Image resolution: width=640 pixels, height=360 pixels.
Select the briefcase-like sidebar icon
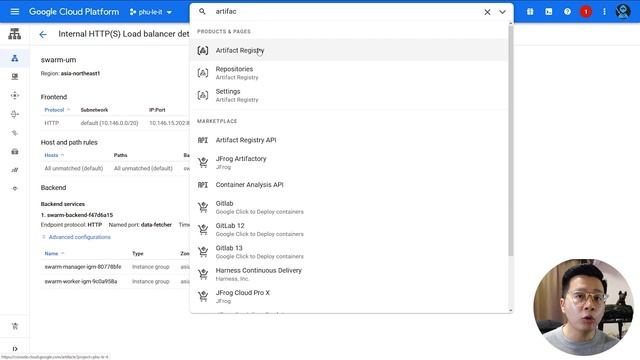[15, 151]
